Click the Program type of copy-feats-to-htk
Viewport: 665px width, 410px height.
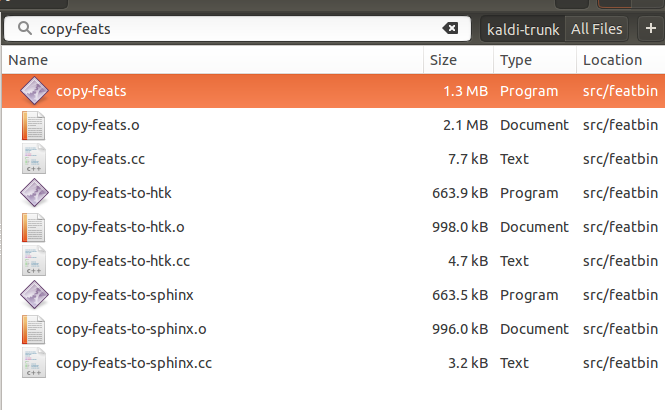point(529,193)
